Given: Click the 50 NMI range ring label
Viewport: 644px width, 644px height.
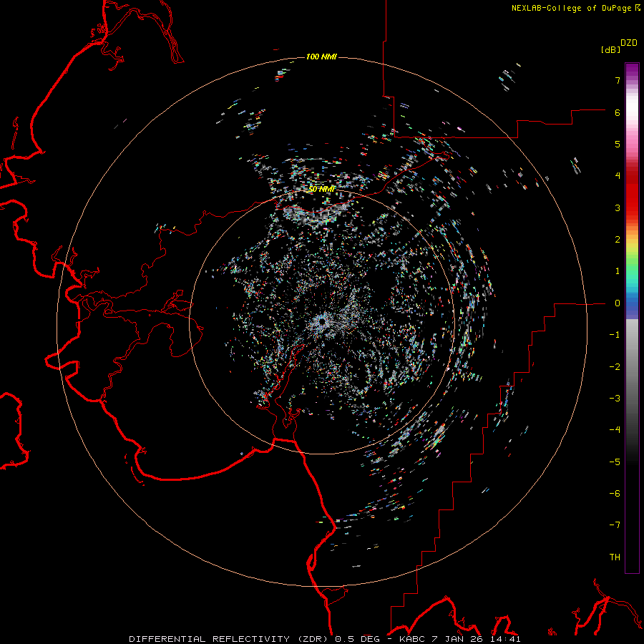Looking at the screenshot, I should point(321,189).
